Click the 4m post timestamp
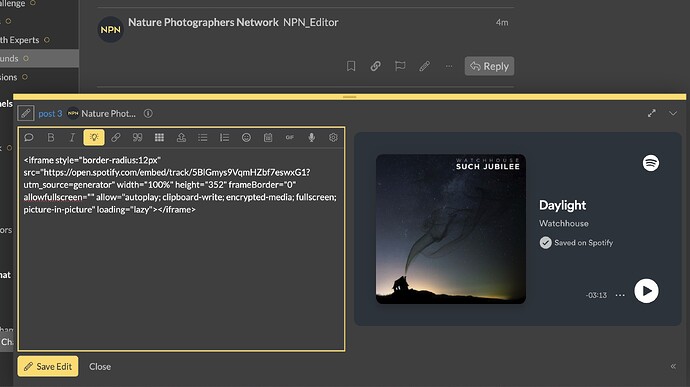The width and height of the screenshot is (690, 387). [x=502, y=22]
